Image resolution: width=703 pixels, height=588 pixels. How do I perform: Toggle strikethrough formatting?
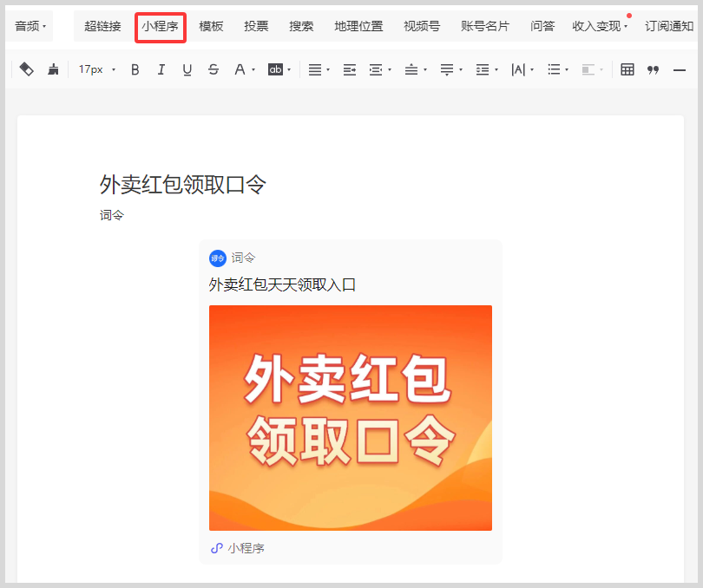click(x=214, y=69)
